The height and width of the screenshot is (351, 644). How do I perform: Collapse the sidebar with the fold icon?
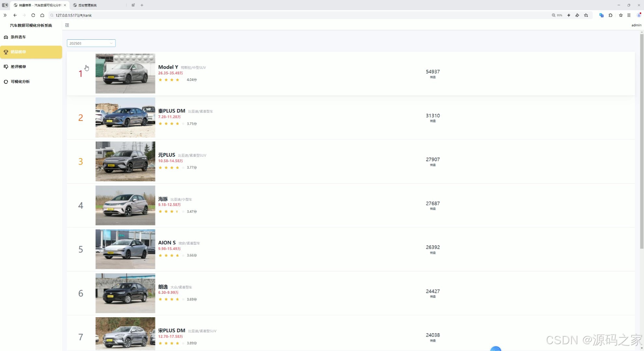[67, 25]
